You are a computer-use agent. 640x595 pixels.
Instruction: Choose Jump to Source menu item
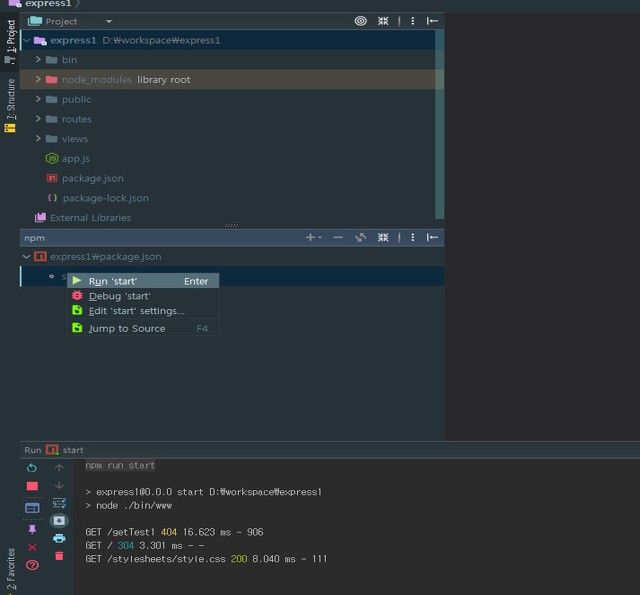(143, 328)
